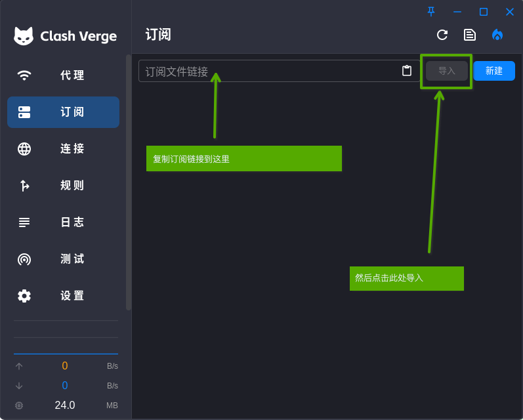Click the blue 新建 button
The image size is (523, 420).
494,71
